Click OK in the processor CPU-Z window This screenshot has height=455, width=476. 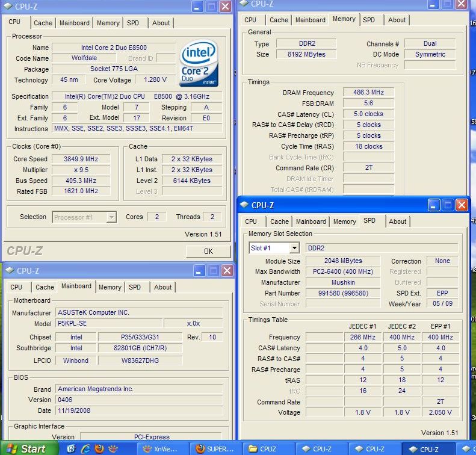pyautogui.click(x=208, y=252)
